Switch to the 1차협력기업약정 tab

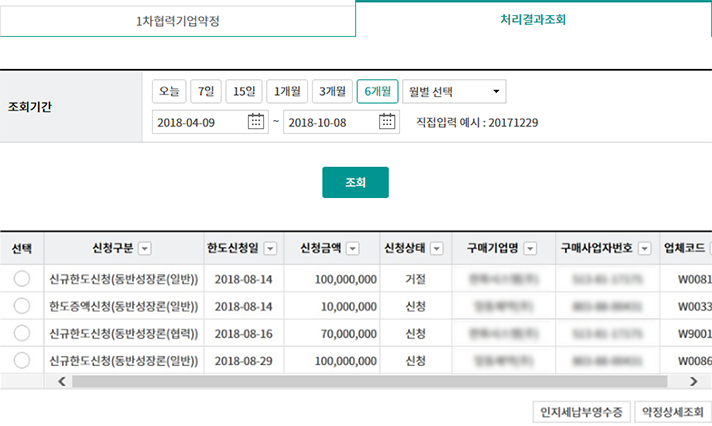pyautogui.click(x=178, y=20)
